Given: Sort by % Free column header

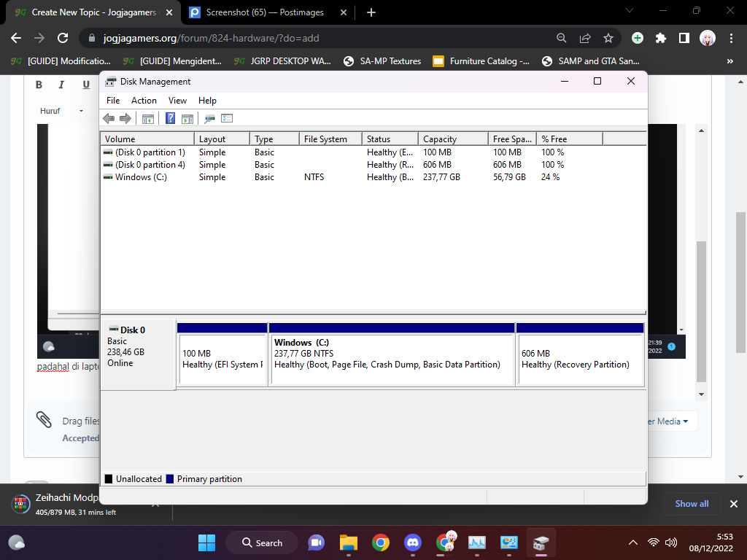Looking at the screenshot, I should pyautogui.click(x=569, y=139).
